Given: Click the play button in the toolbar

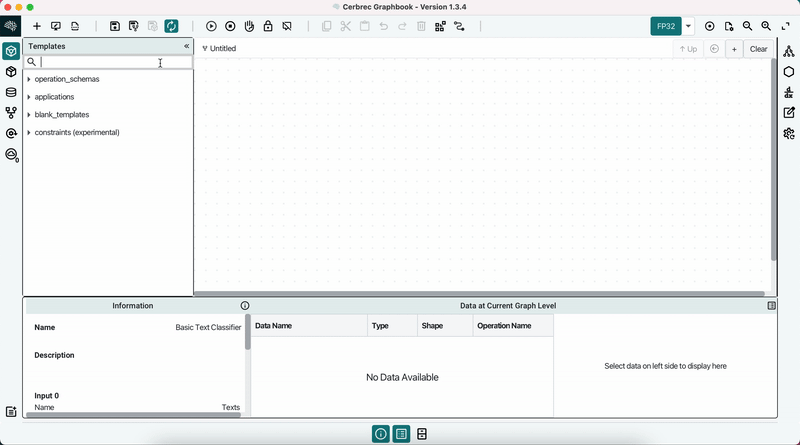Looking at the screenshot, I should tap(211, 26).
